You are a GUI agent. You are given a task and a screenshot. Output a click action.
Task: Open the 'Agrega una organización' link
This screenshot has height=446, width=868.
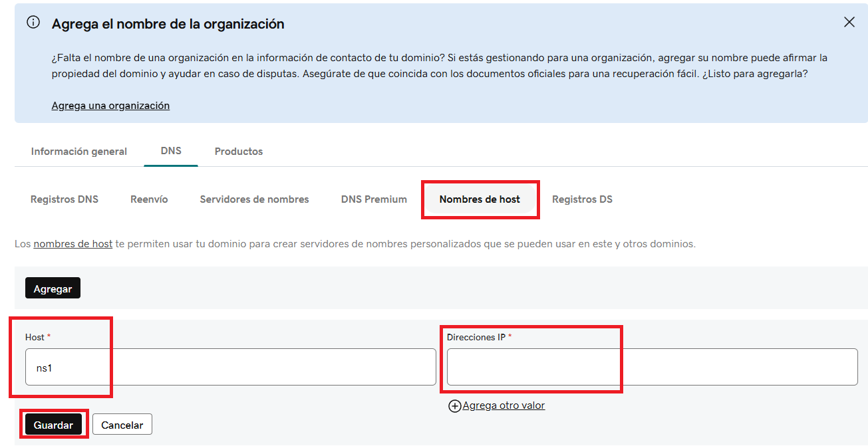click(110, 106)
